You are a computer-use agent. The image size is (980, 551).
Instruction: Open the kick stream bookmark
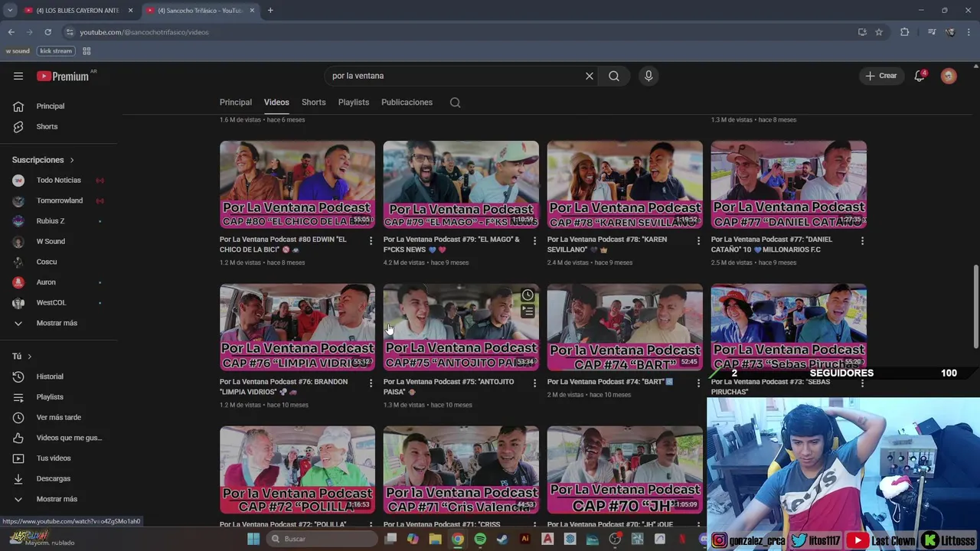(56, 51)
